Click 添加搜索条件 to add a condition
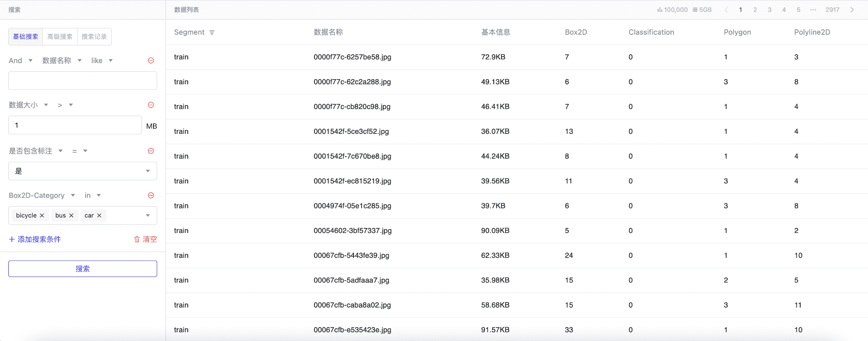Viewport: 868px width, 341px height. (x=35, y=239)
